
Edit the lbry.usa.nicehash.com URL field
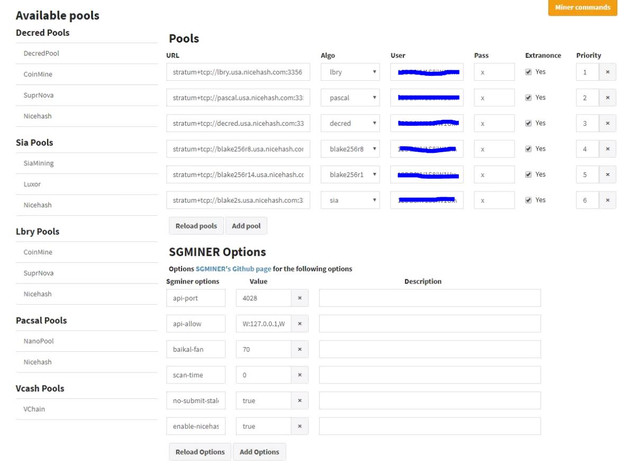click(x=238, y=72)
